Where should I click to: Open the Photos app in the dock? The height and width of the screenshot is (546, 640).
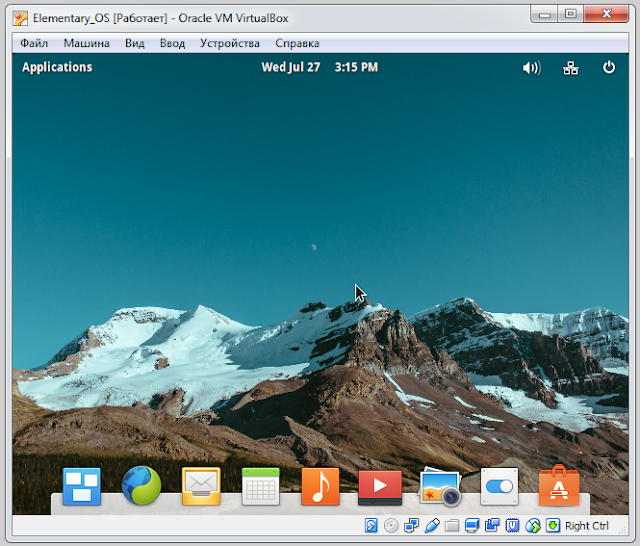440,487
